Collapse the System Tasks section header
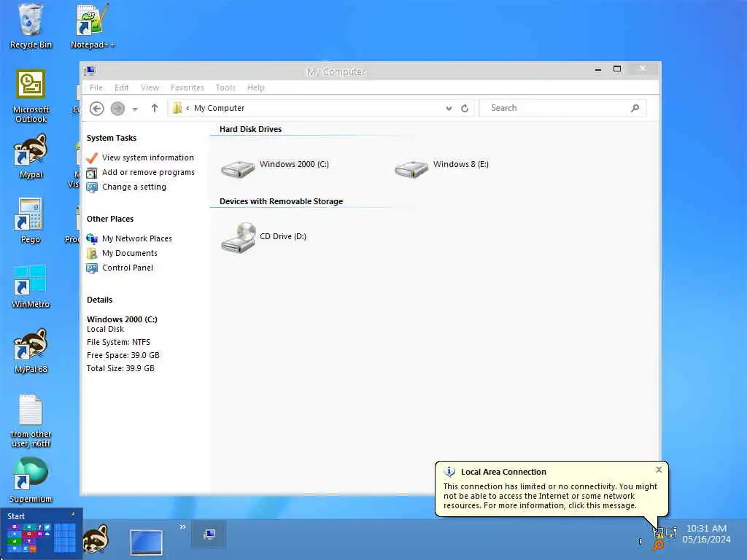 [112, 138]
